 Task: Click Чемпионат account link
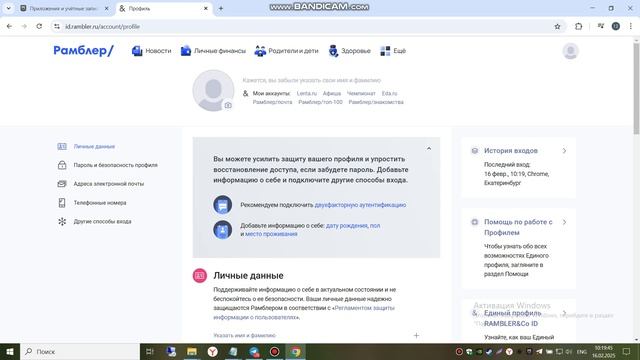[361, 93]
